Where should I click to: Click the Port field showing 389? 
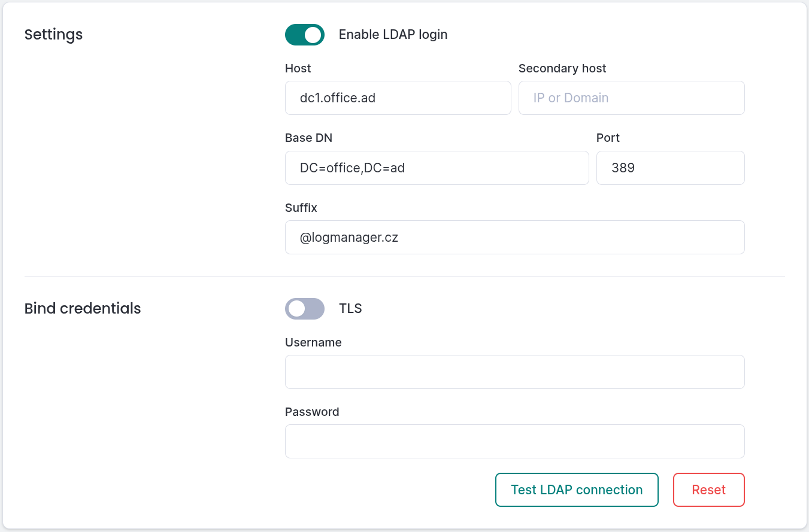(670, 168)
